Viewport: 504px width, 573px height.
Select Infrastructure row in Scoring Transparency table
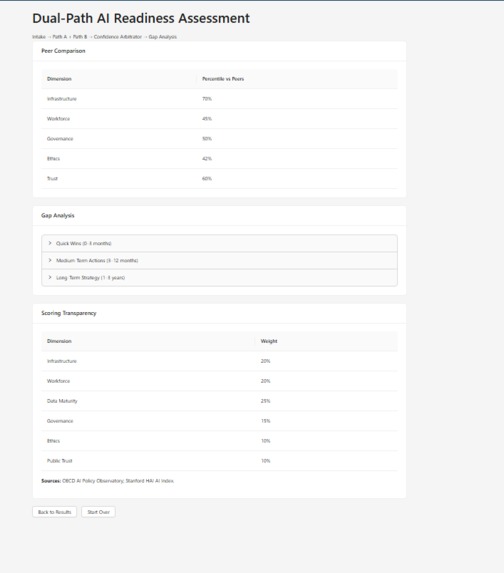tap(219, 361)
